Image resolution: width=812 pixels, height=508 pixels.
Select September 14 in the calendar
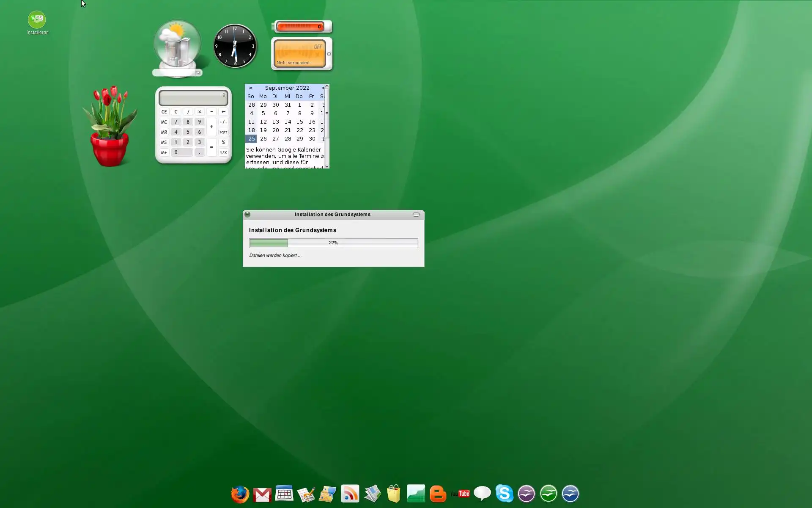point(288,122)
